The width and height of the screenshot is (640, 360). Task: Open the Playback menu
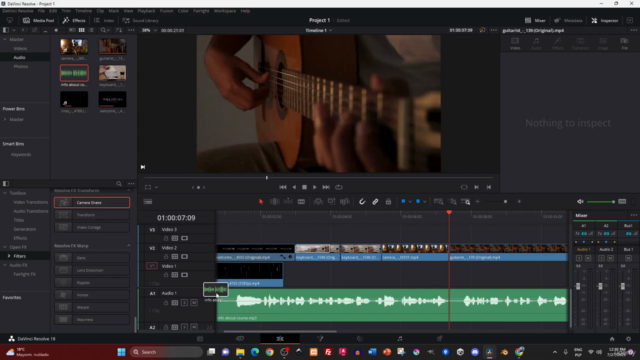coord(146,11)
